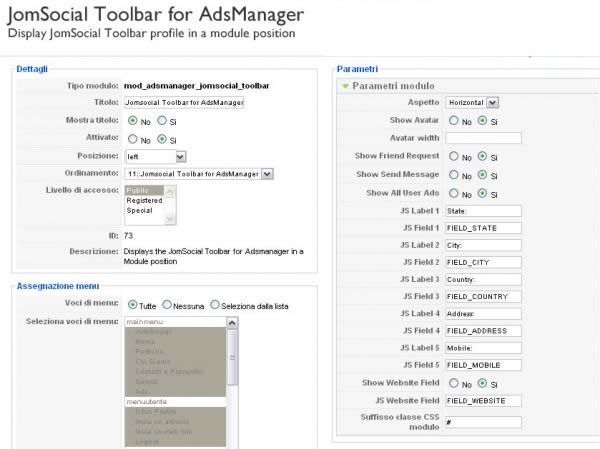Screen dimensions: 600x449
Task: Click the JS Field 5 input
Action: 483,365
